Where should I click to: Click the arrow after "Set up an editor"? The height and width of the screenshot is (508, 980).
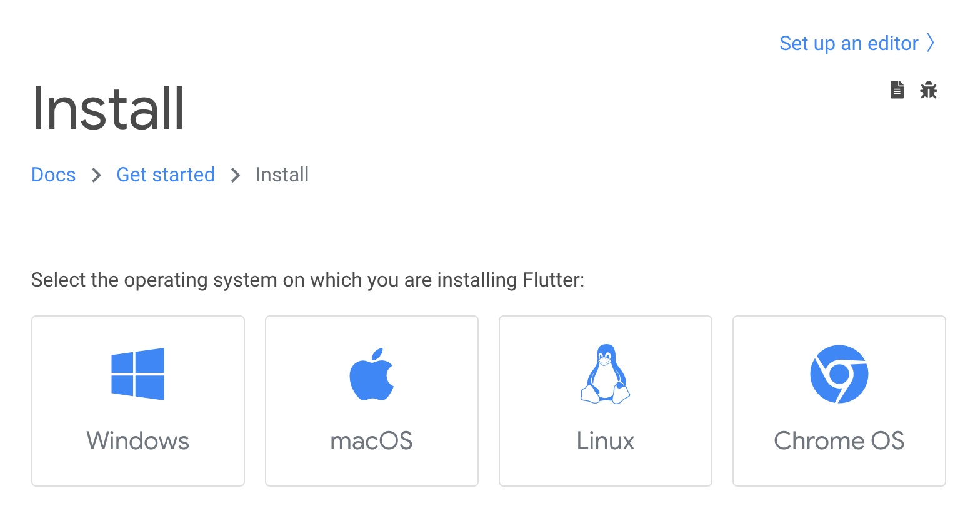click(931, 43)
